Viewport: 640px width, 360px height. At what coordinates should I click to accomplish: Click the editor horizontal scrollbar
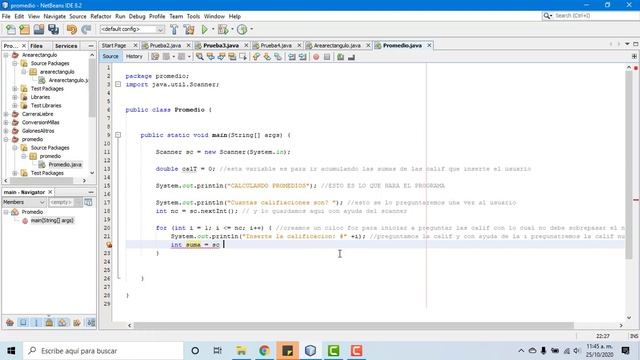click(353, 325)
